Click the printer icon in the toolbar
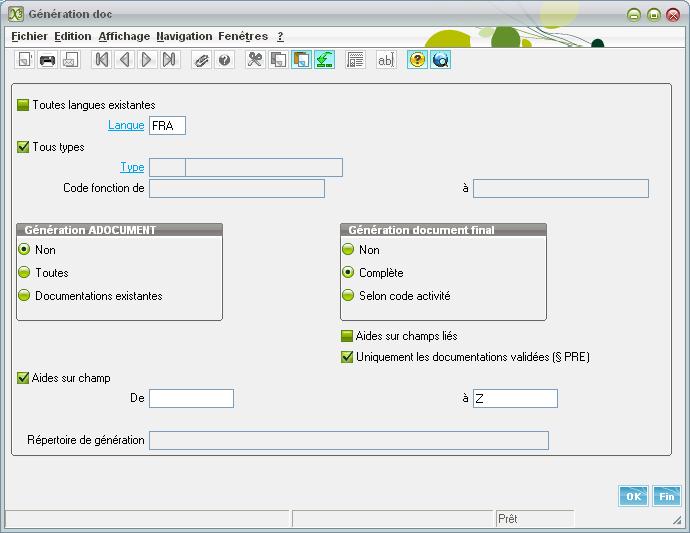 pyautogui.click(x=47, y=60)
